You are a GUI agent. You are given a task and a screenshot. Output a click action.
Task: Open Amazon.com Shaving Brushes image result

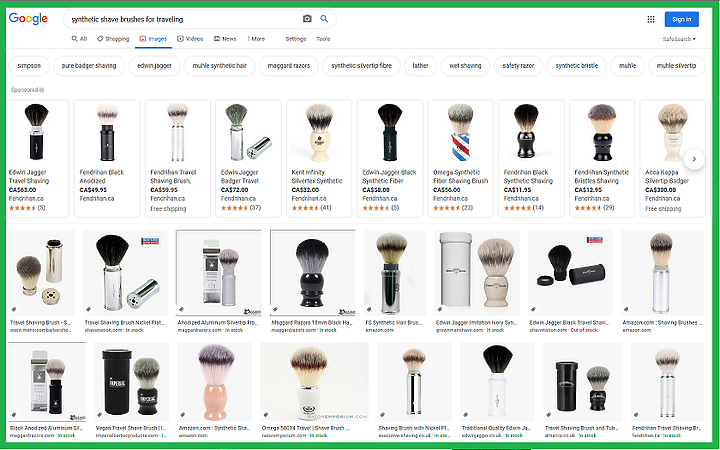663,273
